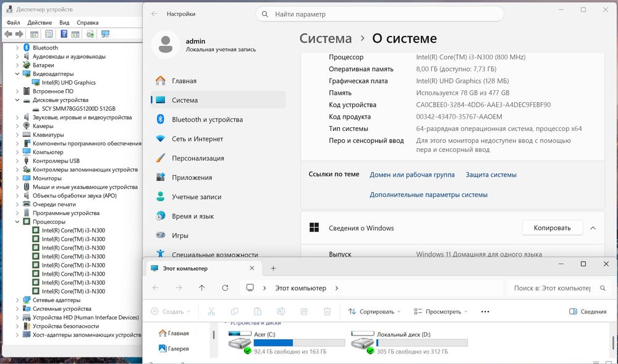Click the Forward arrow in Device Manager toolbar

[19, 34]
